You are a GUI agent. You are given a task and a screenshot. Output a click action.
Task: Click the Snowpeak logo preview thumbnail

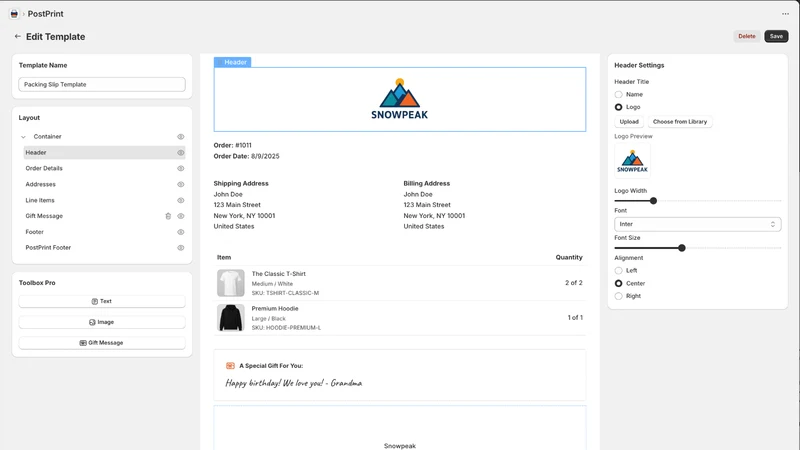coord(632,161)
